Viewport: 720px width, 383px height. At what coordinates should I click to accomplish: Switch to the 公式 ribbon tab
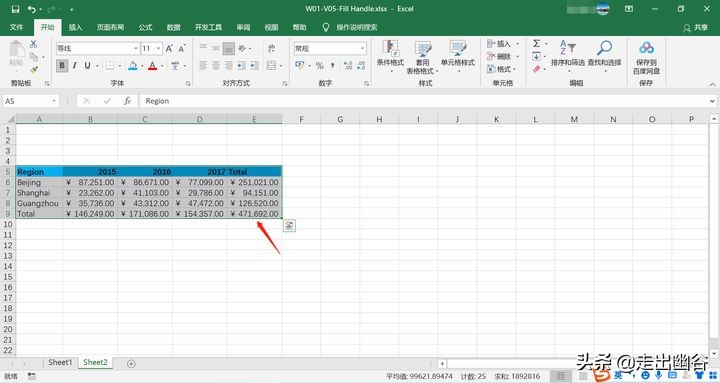pyautogui.click(x=145, y=28)
